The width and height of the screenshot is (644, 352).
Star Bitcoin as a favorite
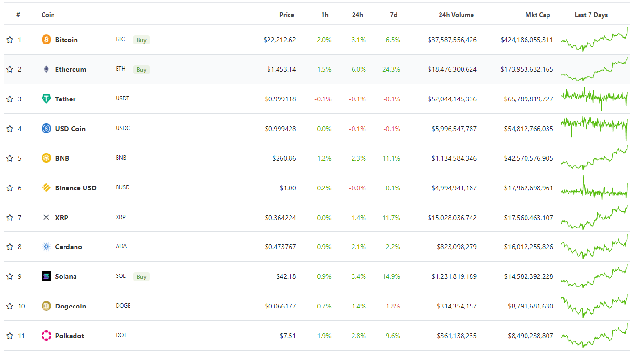coord(10,40)
